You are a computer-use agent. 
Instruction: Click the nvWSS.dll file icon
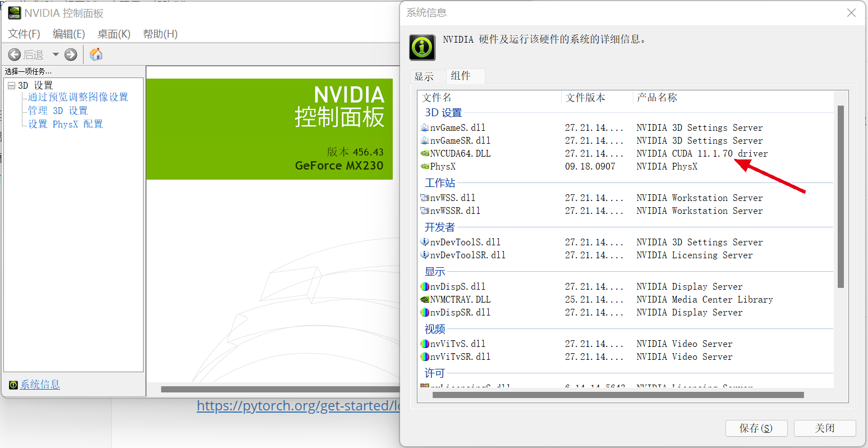tap(425, 198)
